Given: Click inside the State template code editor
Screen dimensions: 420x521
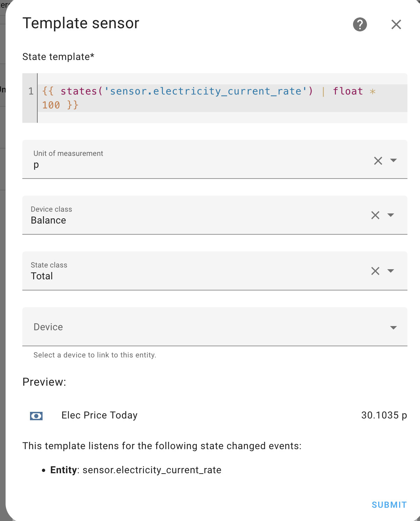Looking at the screenshot, I should coord(209,98).
